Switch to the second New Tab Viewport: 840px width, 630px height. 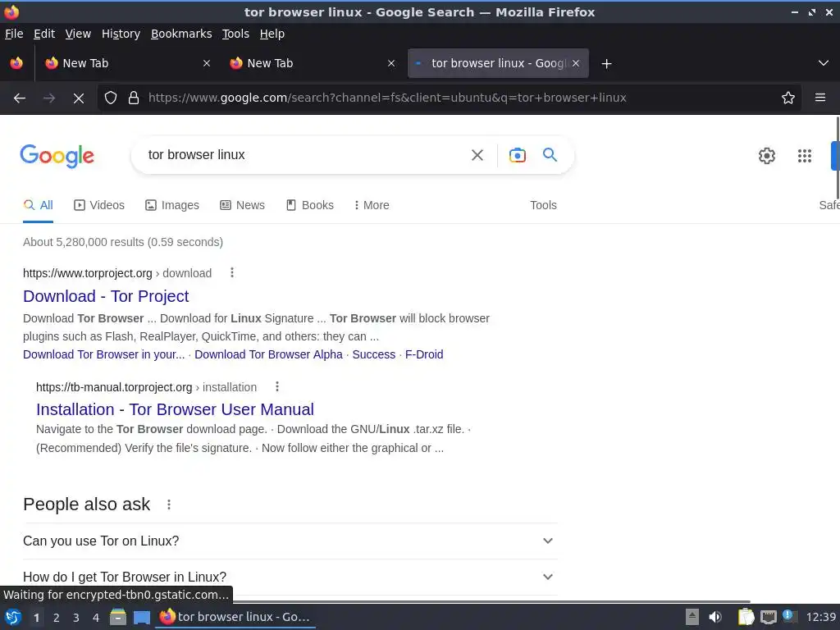coord(312,63)
